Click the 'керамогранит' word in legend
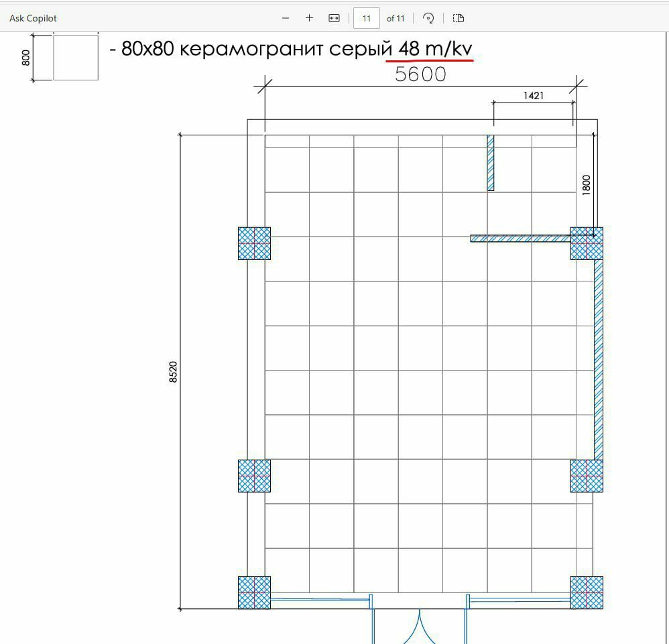This screenshot has height=644, width=669. point(251,49)
